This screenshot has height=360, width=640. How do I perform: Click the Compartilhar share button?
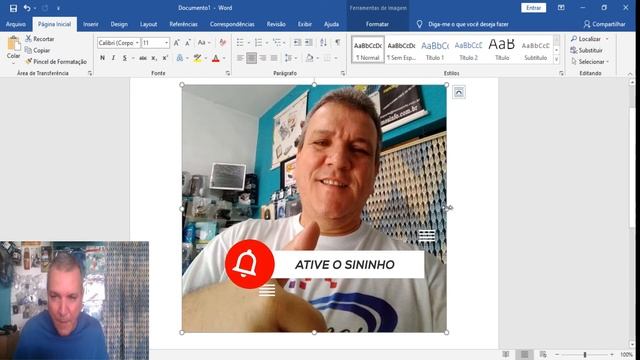coord(604,24)
